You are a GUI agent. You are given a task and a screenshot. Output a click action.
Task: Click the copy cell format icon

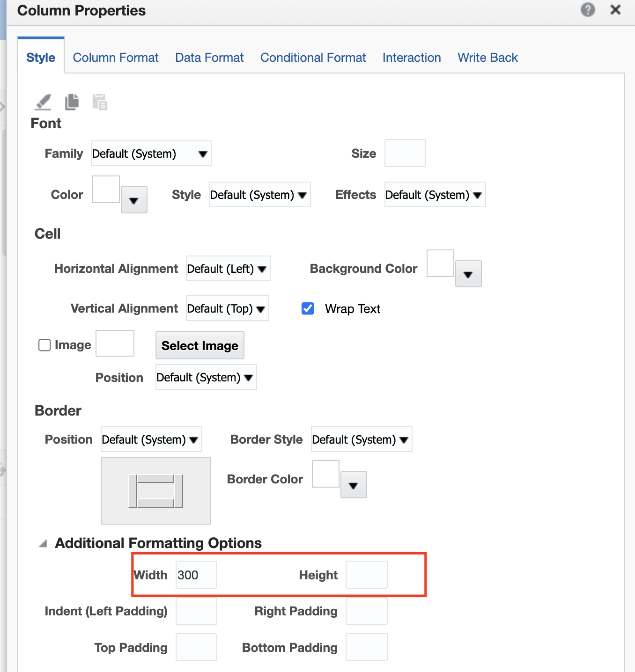coord(72,102)
